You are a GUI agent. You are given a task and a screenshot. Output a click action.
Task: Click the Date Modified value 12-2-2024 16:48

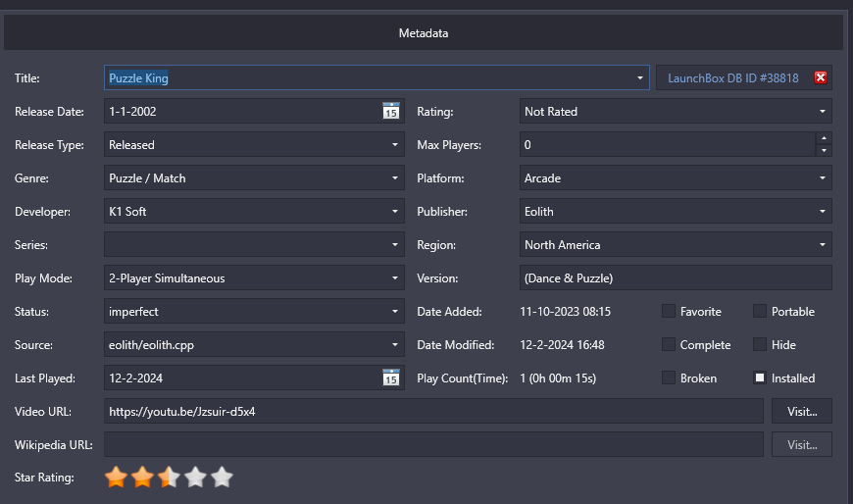pos(562,344)
